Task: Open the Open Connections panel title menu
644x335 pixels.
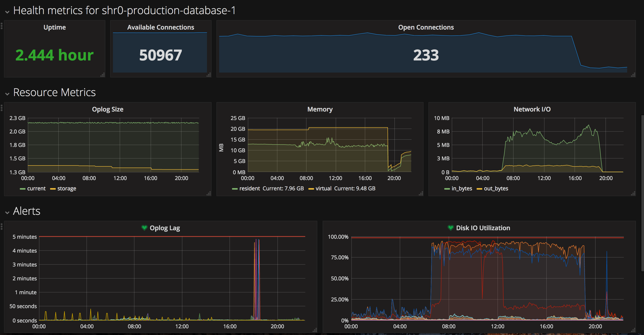Action: coord(426,27)
